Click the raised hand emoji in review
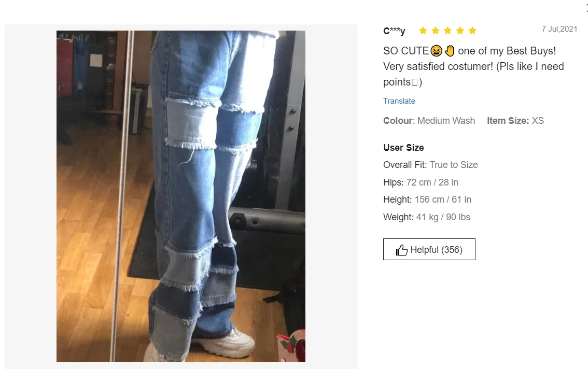This screenshot has width=588, height=370. click(449, 51)
